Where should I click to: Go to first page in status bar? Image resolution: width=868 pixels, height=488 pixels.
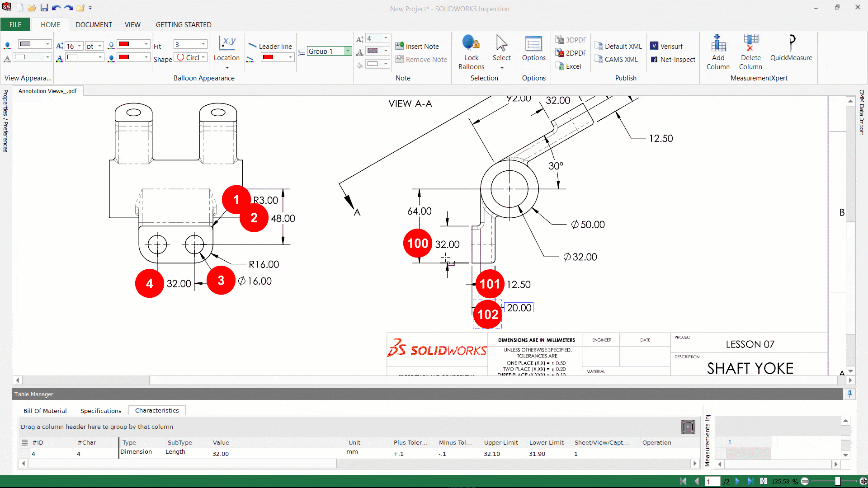pos(683,481)
